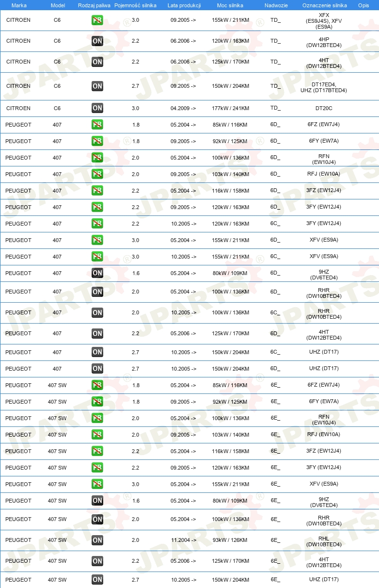Click the Marka column header
Screen dimensions: 379x588
click(19, 5)
